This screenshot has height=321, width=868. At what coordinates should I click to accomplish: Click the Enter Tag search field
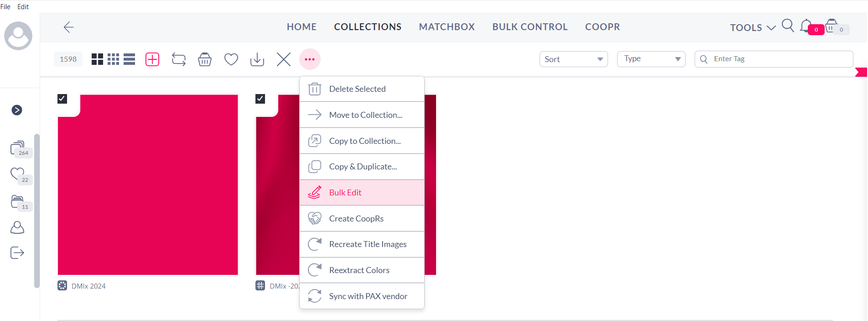[x=774, y=59]
